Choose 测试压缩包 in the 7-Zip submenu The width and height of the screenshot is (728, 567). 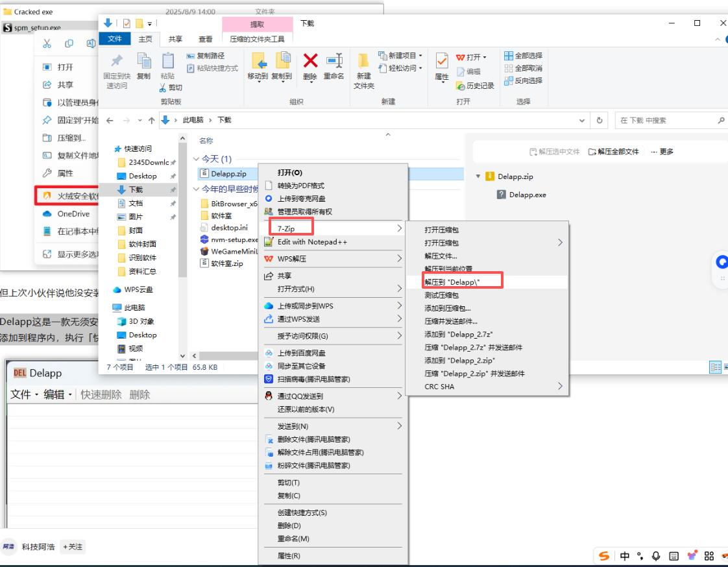point(441,295)
